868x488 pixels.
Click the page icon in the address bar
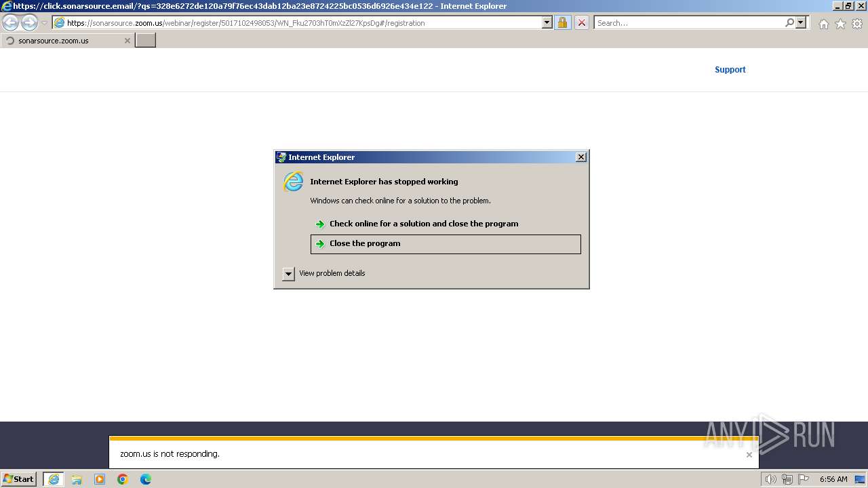tap(59, 23)
